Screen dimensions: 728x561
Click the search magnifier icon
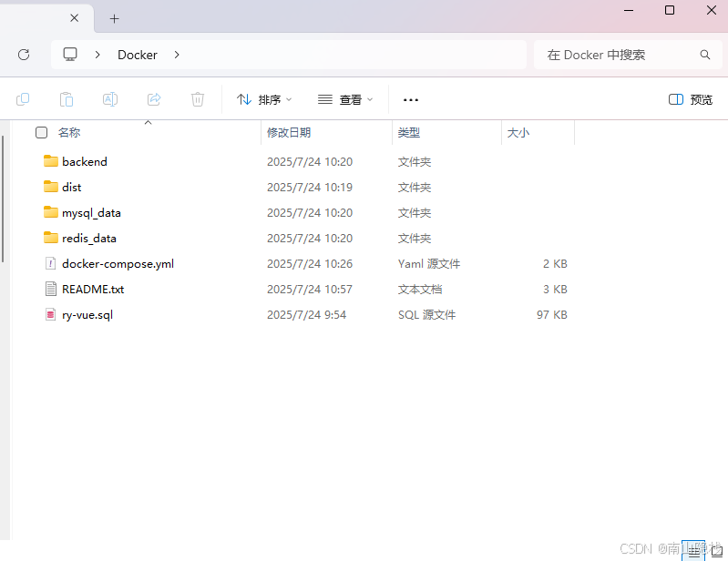(705, 55)
